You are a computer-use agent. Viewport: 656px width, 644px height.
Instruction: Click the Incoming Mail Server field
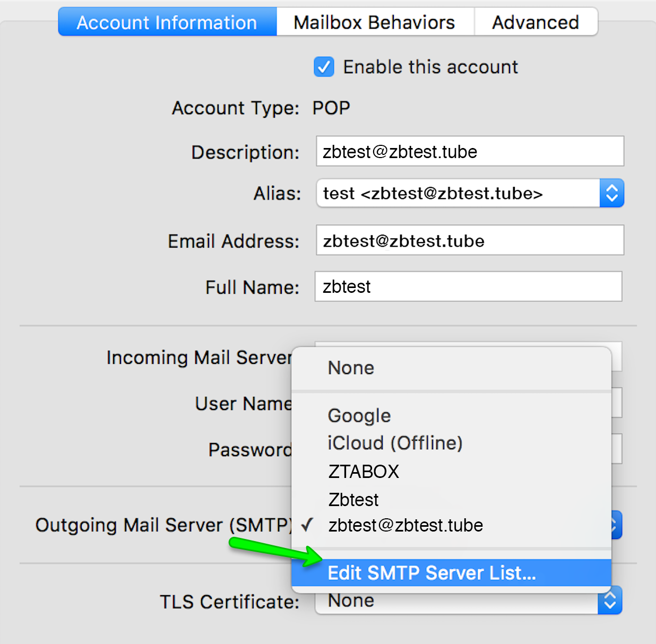point(616,356)
